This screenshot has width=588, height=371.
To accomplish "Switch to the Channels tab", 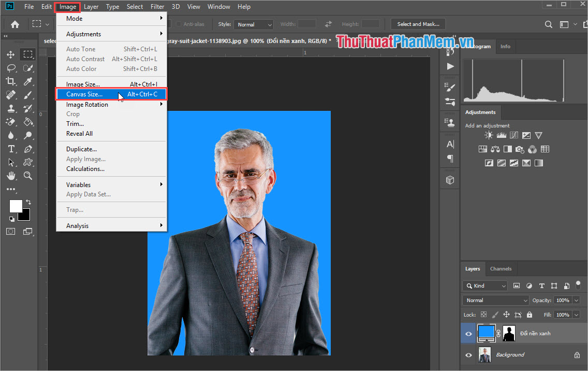I will click(x=501, y=268).
